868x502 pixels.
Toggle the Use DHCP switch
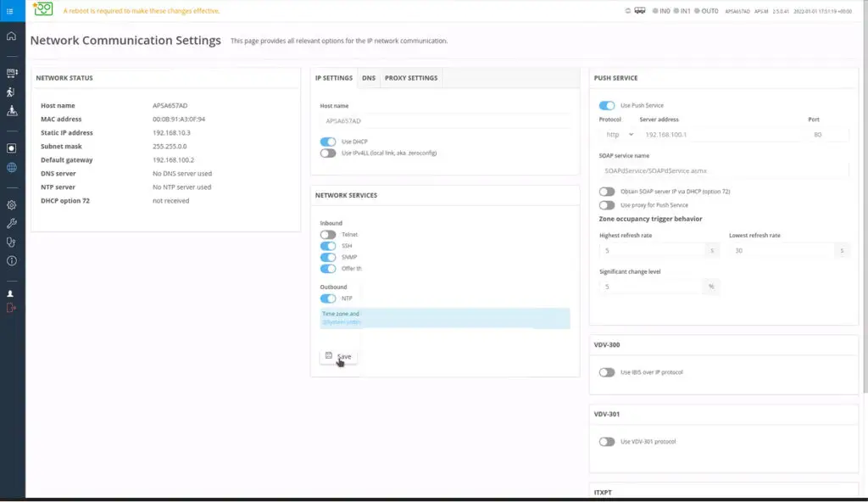tap(328, 142)
